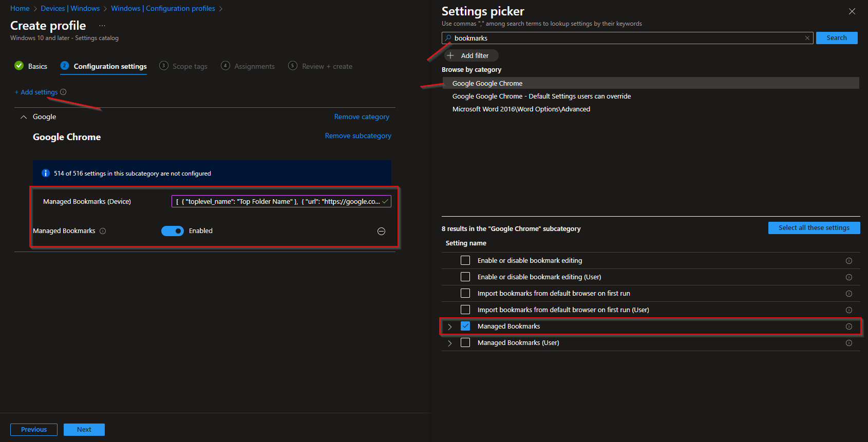Show info for Managed Bookmarks (User) row
The width and height of the screenshot is (868, 442).
(x=849, y=343)
